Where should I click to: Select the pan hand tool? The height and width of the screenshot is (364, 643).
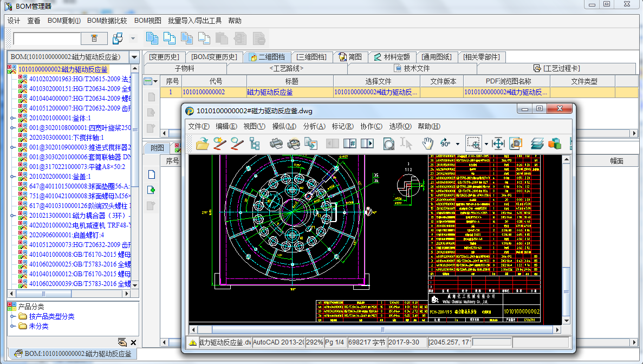click(428, 144)
